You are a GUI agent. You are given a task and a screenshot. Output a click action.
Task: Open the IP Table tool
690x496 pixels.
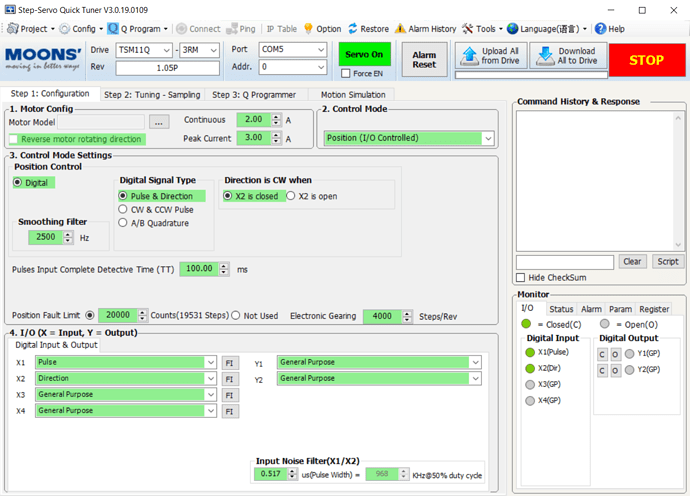282,29
